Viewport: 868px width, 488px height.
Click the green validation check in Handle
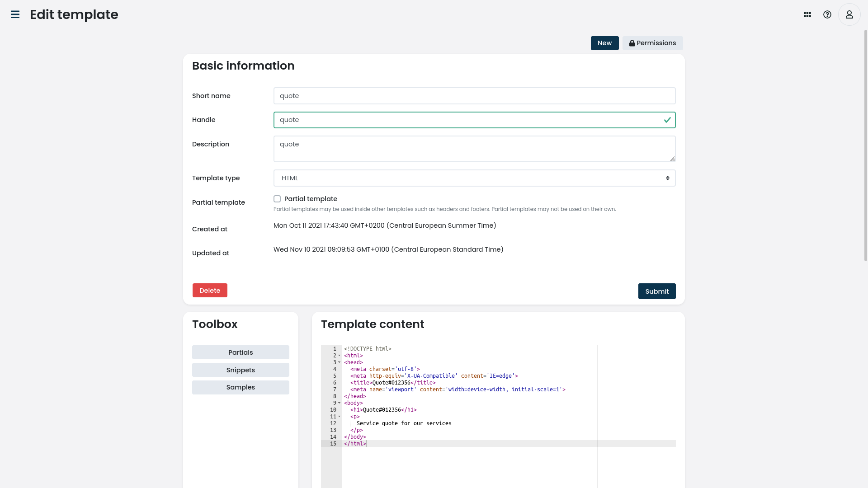(667, 120)
